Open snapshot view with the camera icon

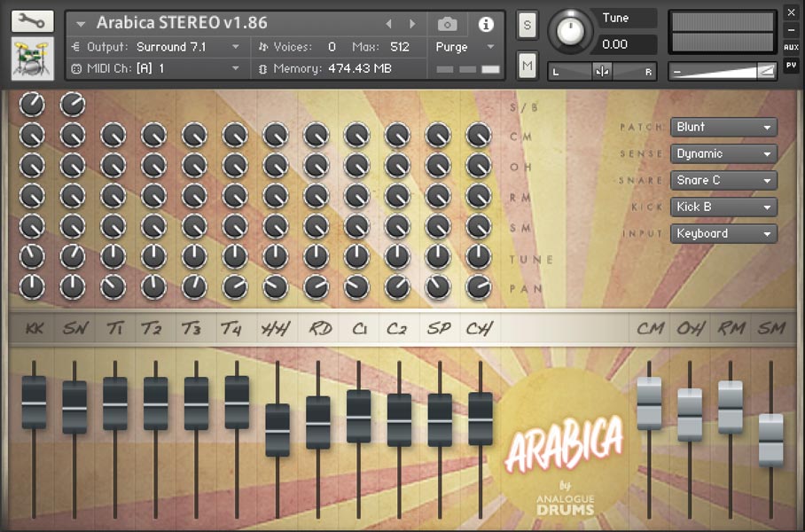coord(447,24)
